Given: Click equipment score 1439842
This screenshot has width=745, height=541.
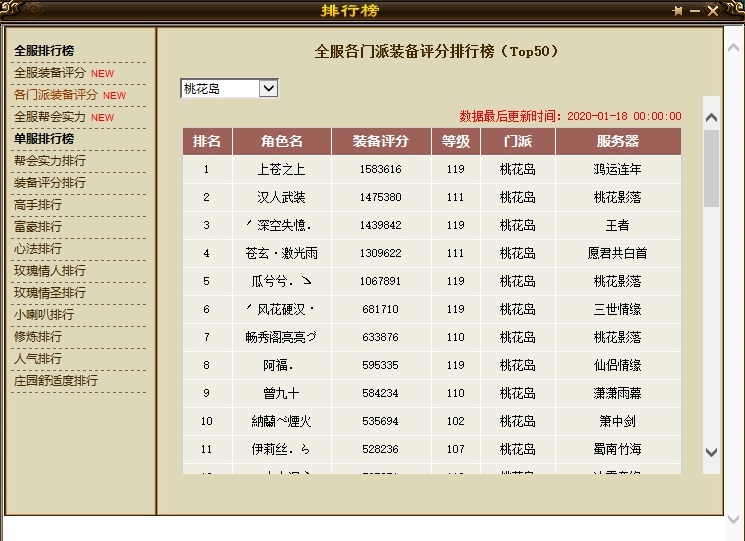Looking at the screenshot, I should pos(381,225).
